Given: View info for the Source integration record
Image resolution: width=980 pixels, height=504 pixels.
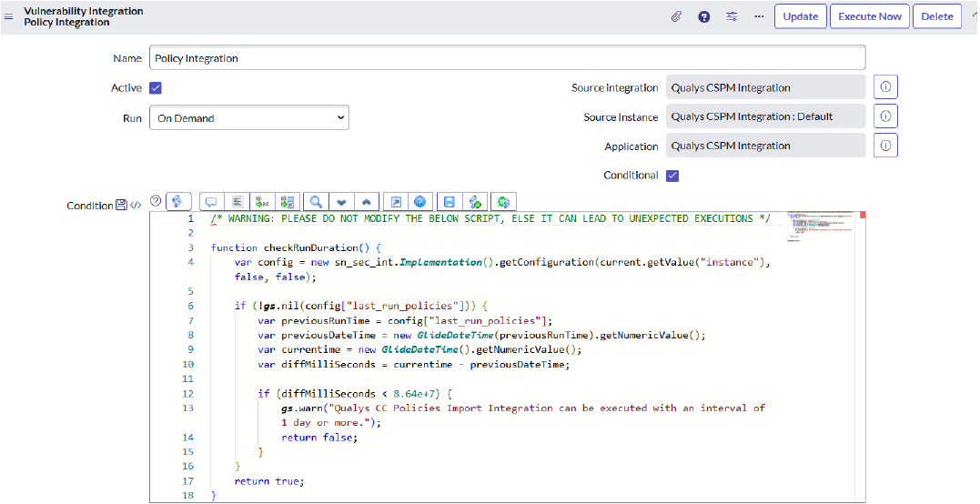Looking at the screenshot, I should coord(885,87).
